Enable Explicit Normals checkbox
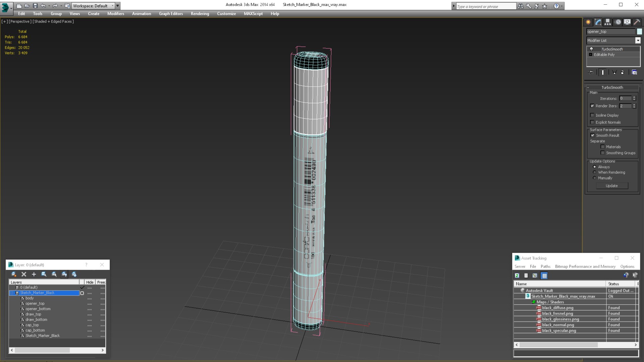 click(x=592, y=122)
